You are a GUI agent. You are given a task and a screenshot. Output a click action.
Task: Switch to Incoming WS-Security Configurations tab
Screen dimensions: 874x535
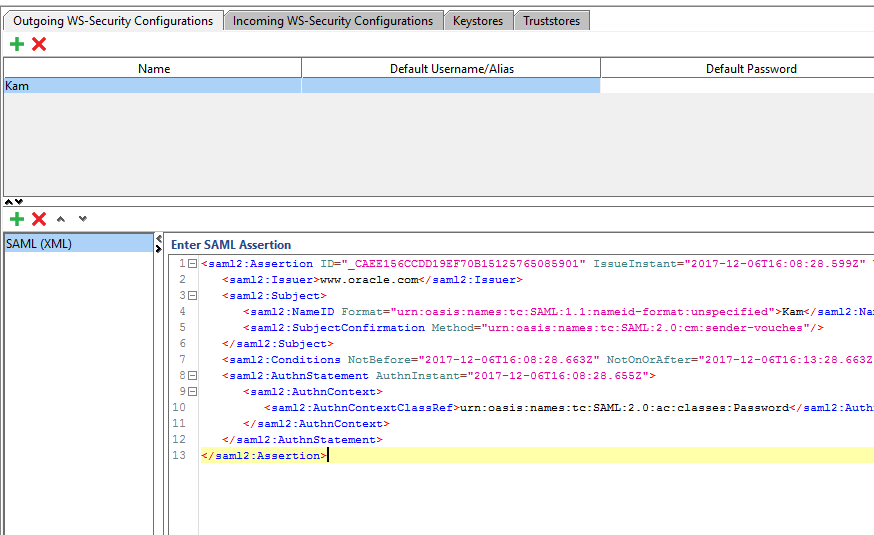coord(333,20)
